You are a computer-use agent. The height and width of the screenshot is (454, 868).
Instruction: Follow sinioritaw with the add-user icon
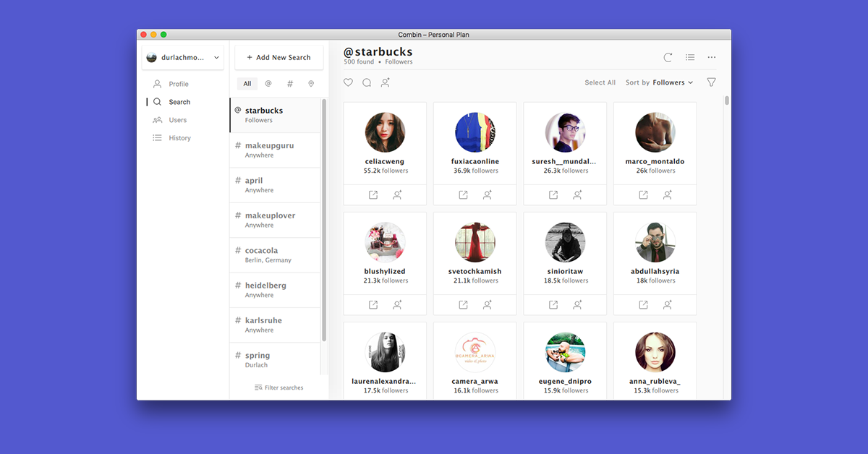click(577, 304)
